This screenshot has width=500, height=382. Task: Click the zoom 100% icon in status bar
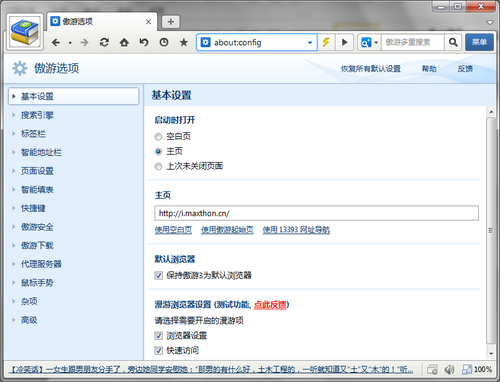[467, 369]
